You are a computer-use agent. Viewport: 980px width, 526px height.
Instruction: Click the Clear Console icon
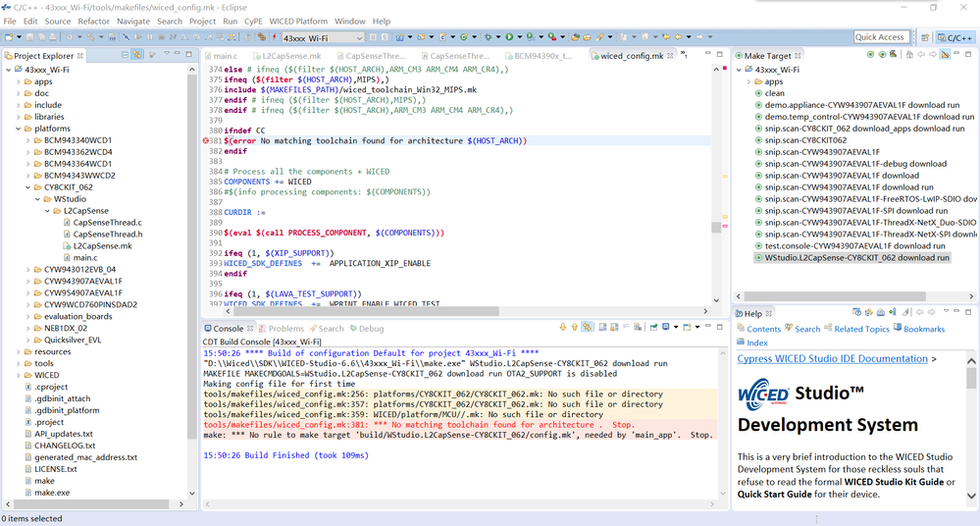[x=638, y=327]
